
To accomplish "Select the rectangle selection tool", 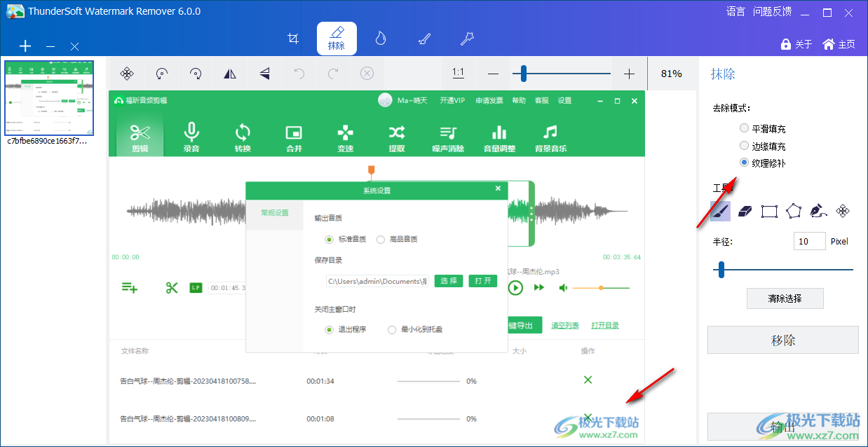I will click(770, 211).
